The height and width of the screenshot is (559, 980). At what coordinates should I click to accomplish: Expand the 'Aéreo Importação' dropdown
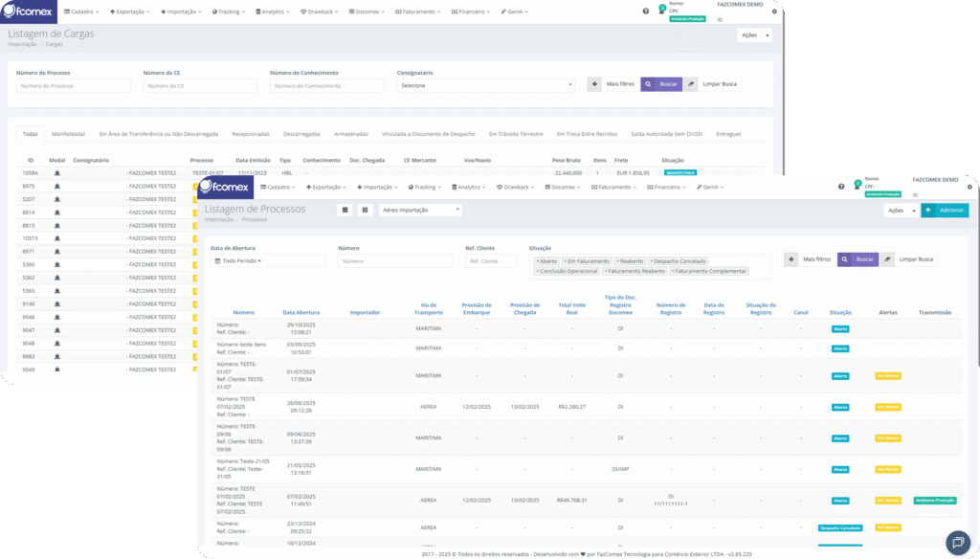click(x=420, y=210)
